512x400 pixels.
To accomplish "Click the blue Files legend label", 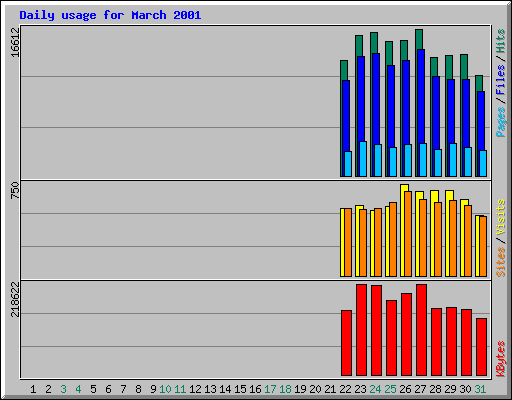I will coord(500,79).
